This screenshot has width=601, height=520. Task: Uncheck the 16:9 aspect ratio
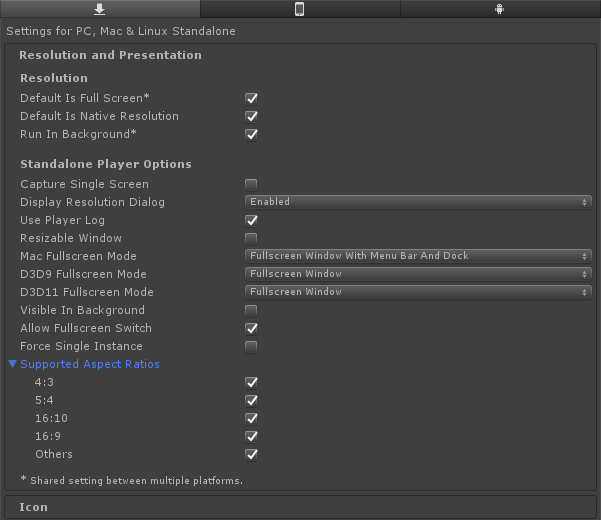tap(251, 437)
